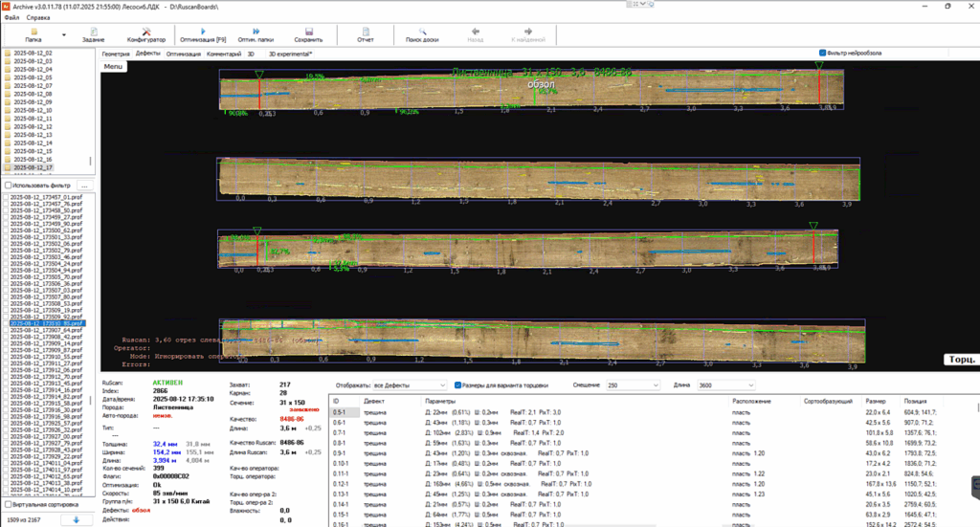Open the Папка folder toolbar button

point(33,35)
